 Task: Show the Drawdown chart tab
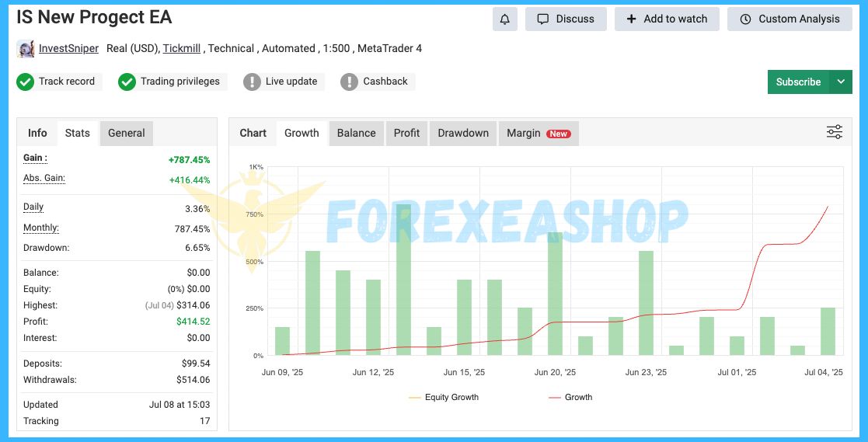[x=463, y=133]
